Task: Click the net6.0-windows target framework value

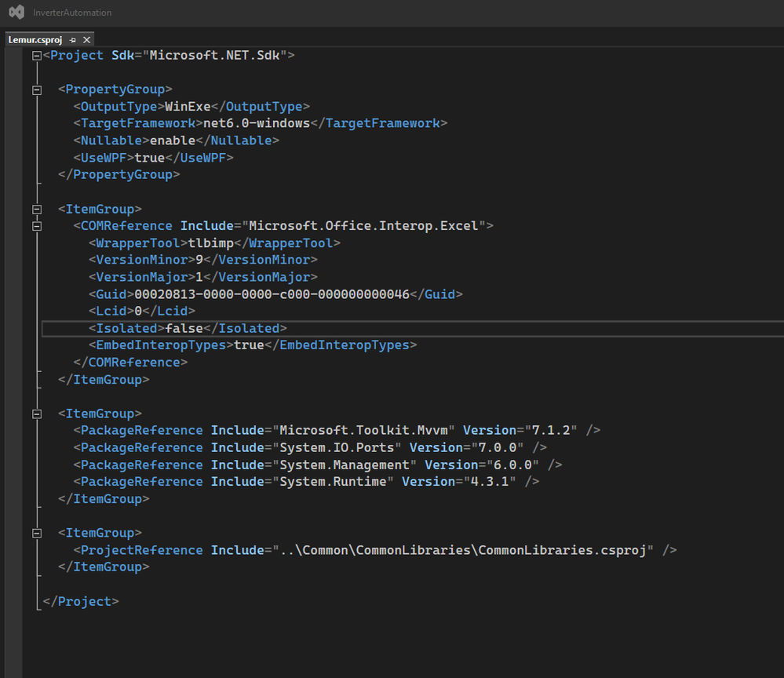Action: pyautogui.click(x=257, y=123)
